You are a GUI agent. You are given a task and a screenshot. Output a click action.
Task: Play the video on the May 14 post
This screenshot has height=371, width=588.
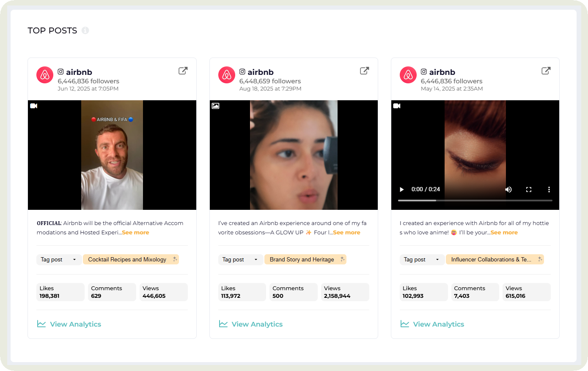tap(401, 189)
